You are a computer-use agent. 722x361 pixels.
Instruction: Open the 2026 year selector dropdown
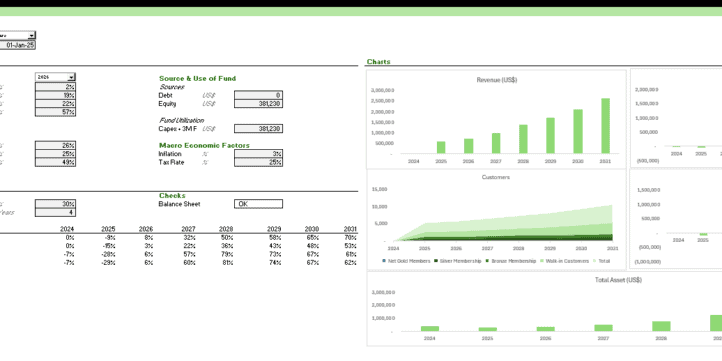pos(71,77)
